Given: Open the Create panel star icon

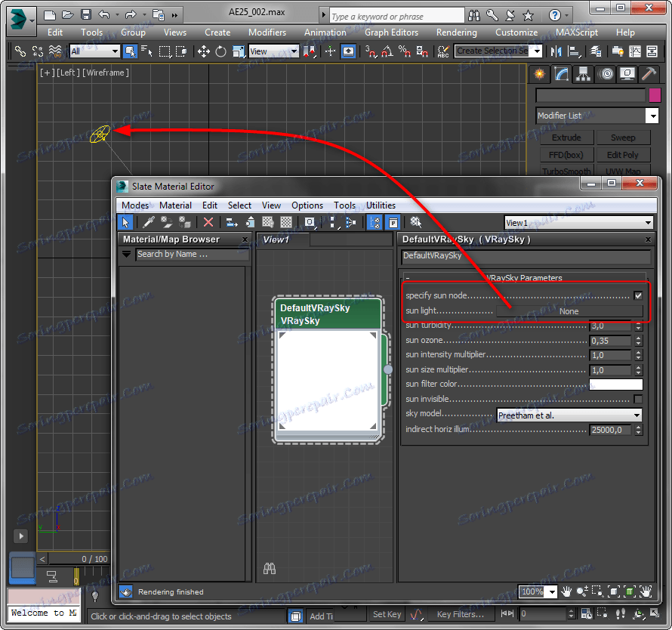Looking at the screenshot, I should 538,74.
